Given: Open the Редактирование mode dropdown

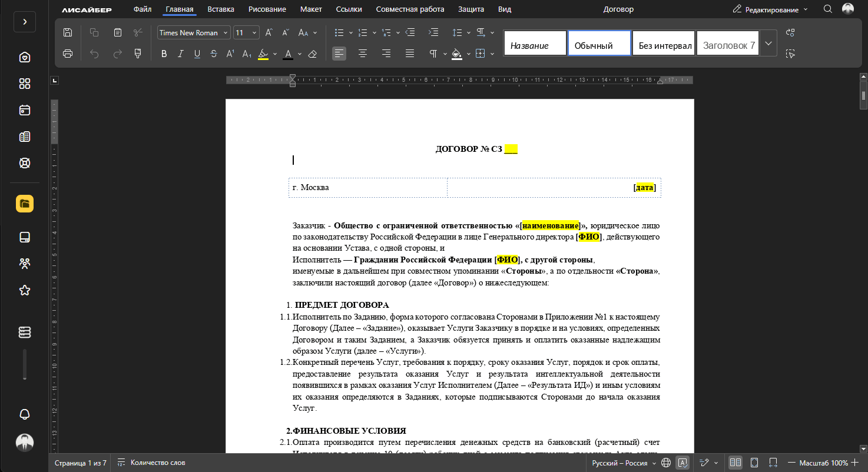Looking at the screenshot, I should [x=770, y=9].
